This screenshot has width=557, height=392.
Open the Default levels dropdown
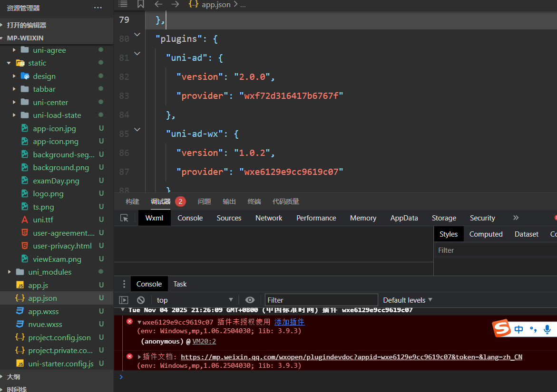point(408,300)
